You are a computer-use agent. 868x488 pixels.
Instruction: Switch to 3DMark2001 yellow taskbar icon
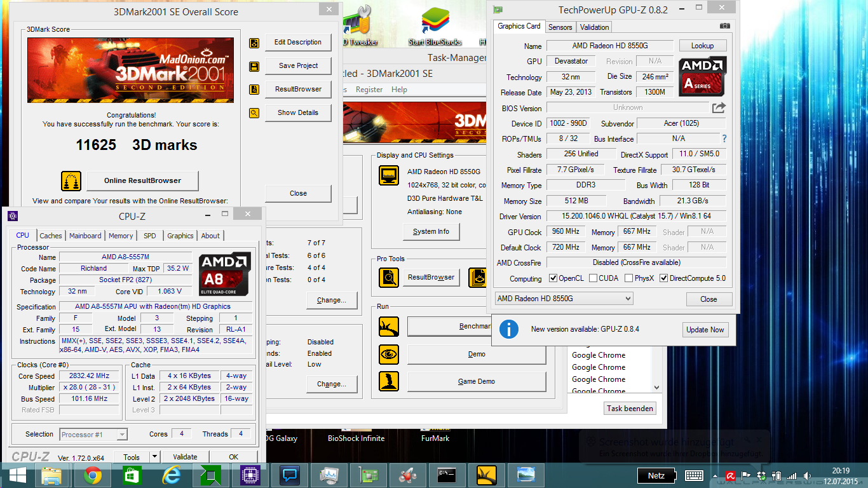click(487, 475)
